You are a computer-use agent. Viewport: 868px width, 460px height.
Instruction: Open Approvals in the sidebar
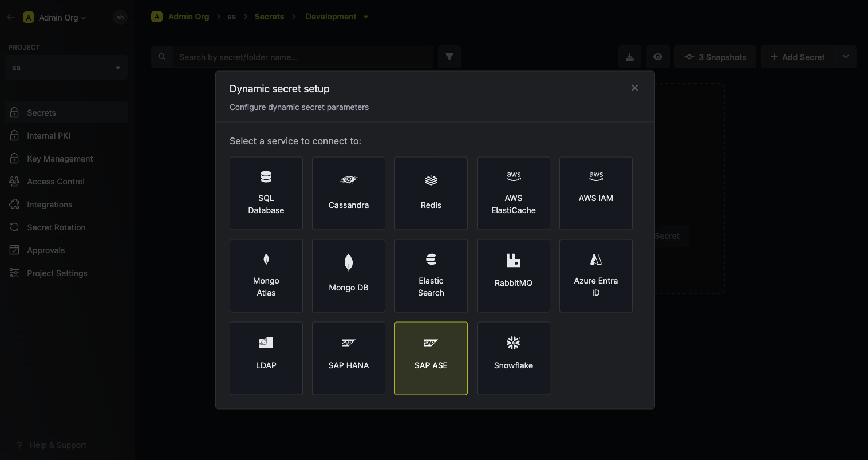pos(66,250)
